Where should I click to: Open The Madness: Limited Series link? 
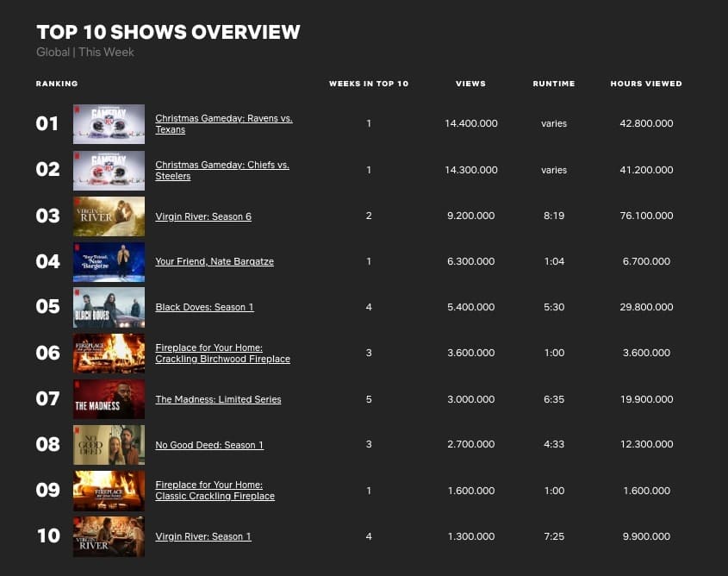[x=218, y=399]
